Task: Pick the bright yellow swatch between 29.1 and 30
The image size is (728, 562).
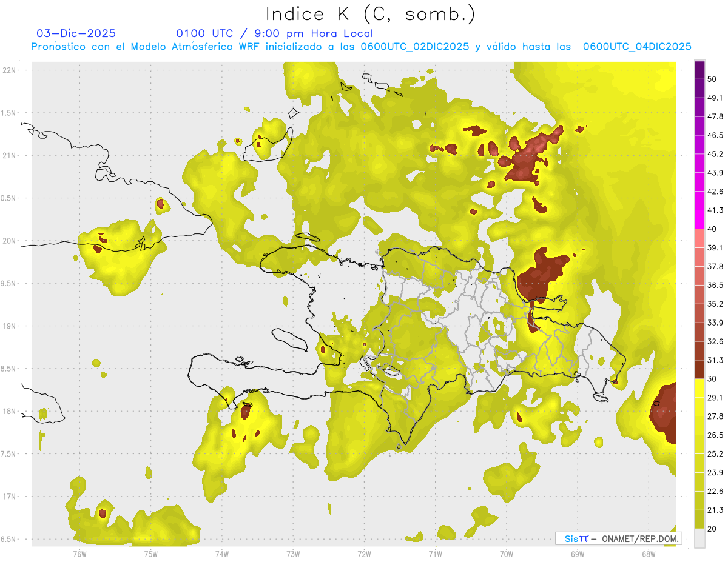Action: coord(699,388)
